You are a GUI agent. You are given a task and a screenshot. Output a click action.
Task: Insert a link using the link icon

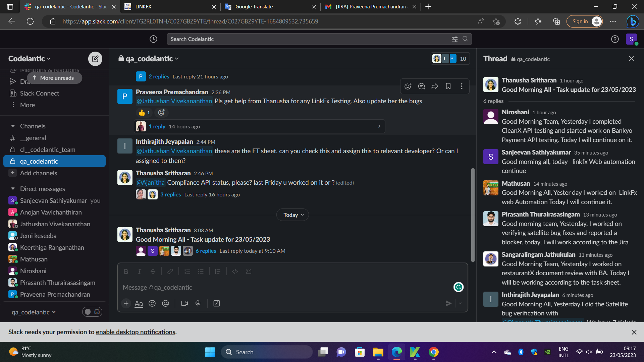click(170, 271)
